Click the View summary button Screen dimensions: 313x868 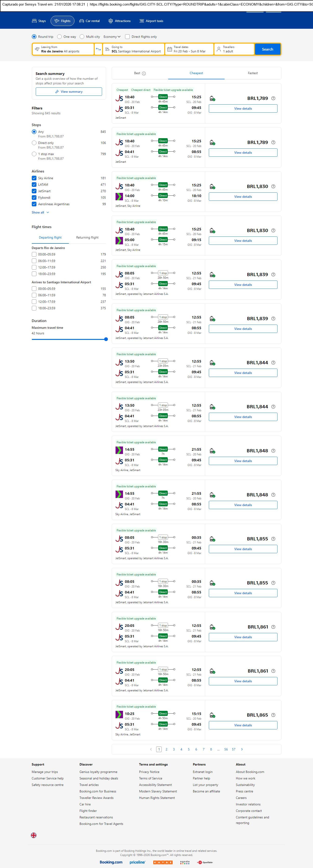(x=69, y=92)
